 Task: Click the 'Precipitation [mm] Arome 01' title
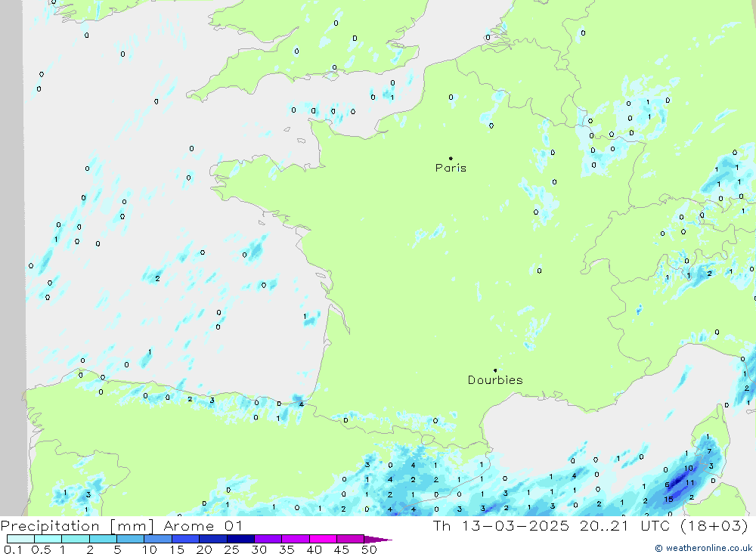(x=122, y=525)
